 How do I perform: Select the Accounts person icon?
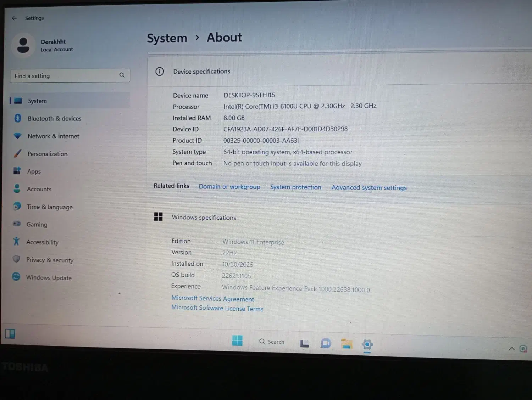coord(17,188)
